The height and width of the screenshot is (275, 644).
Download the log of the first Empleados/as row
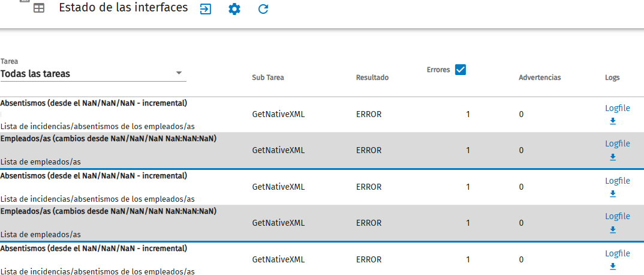612,157
